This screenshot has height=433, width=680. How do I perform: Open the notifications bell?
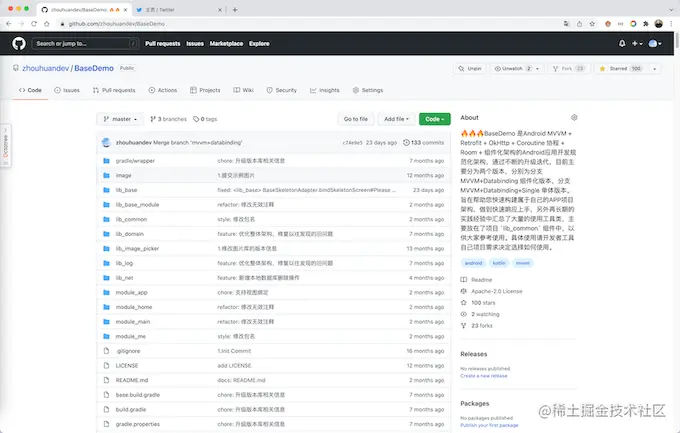pos(622,43)
